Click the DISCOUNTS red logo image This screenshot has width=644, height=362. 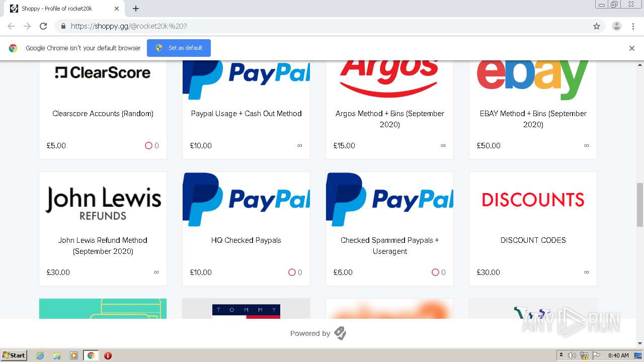[533, 200]
